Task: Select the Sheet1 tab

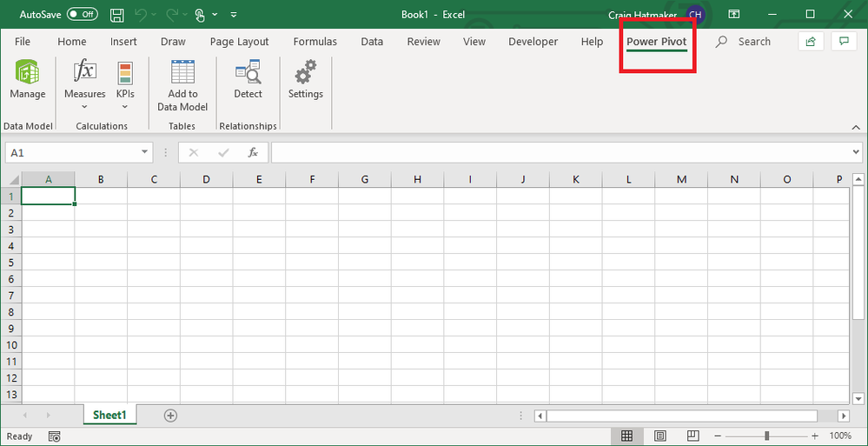Action: [x=109, y=415]
